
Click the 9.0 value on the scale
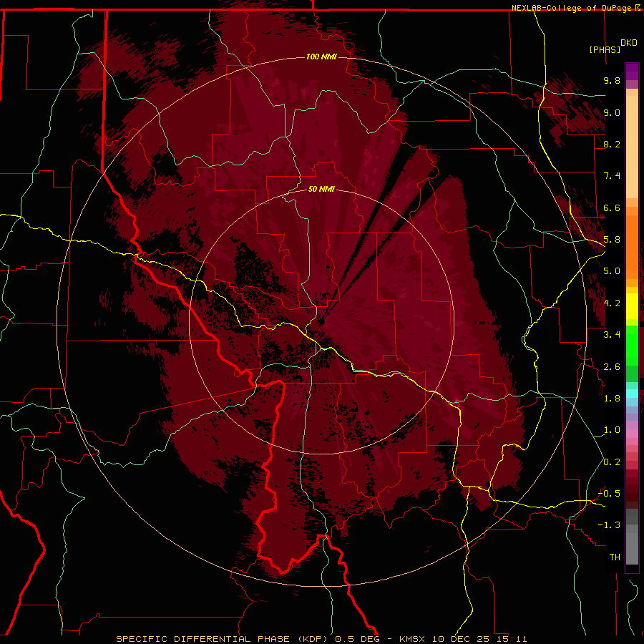612,112
